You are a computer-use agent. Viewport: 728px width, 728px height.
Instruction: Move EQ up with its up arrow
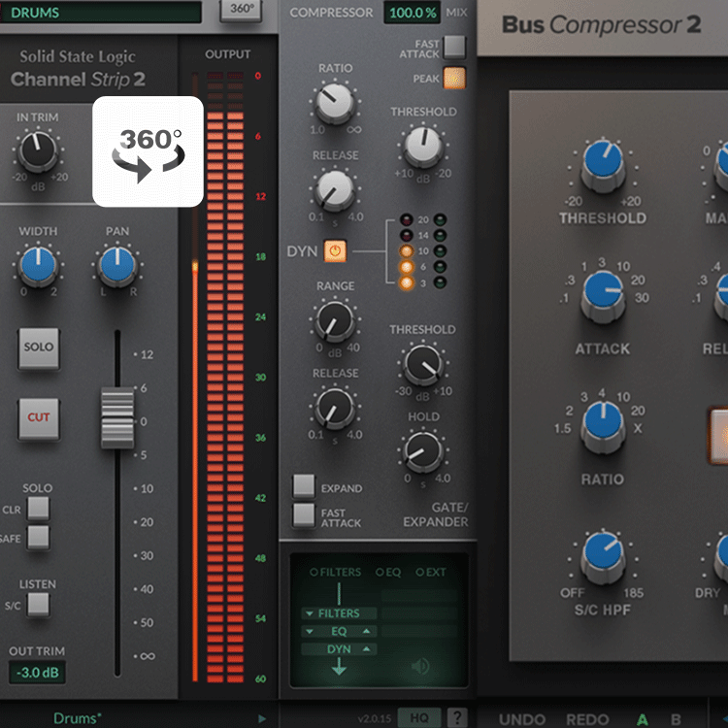coord(368,631)
